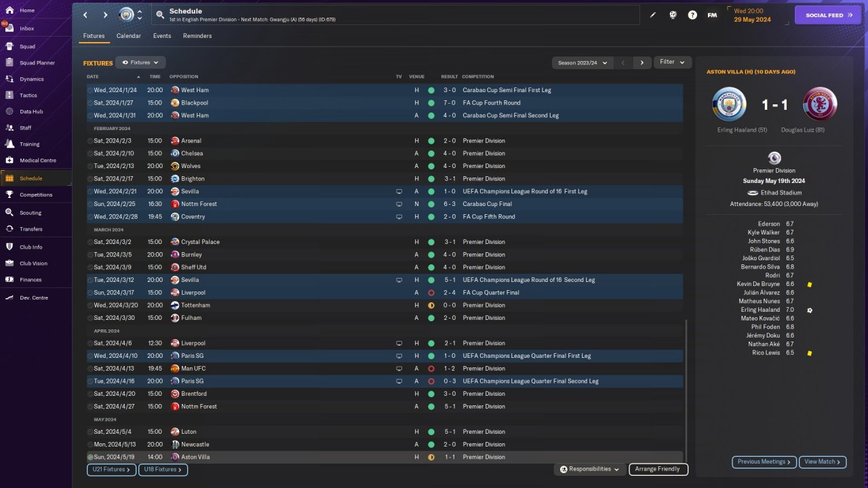
Task: Click the search magnifier icon
Action: point(160,14)
